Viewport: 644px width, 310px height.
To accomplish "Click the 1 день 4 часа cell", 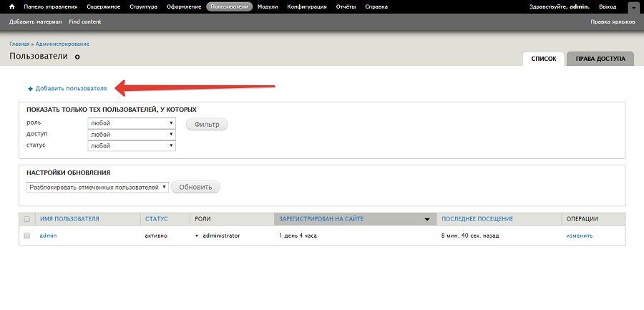I will pyautogui.click(x=298, y=236).
